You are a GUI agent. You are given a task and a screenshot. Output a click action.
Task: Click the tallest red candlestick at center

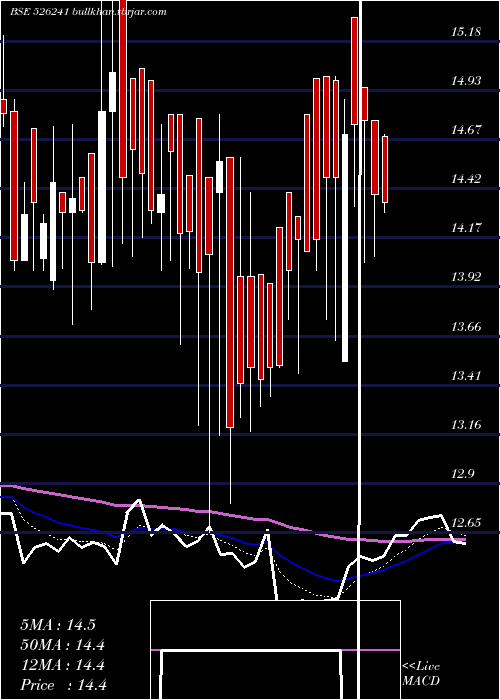230,292
